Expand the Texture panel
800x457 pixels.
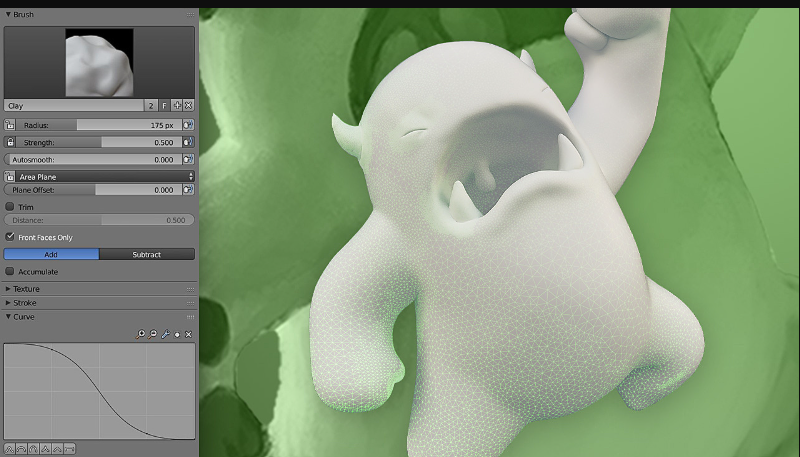click(x=8, y=289)
